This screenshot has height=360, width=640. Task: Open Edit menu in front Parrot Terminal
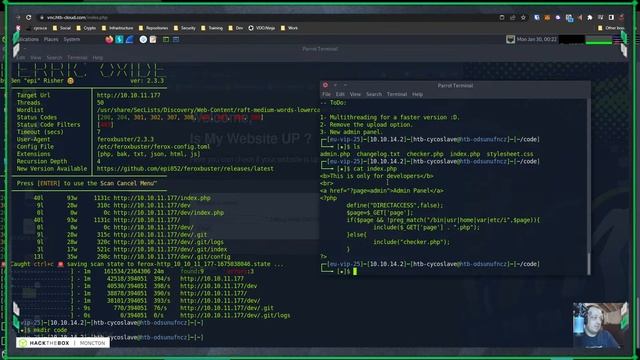[340, 94]
